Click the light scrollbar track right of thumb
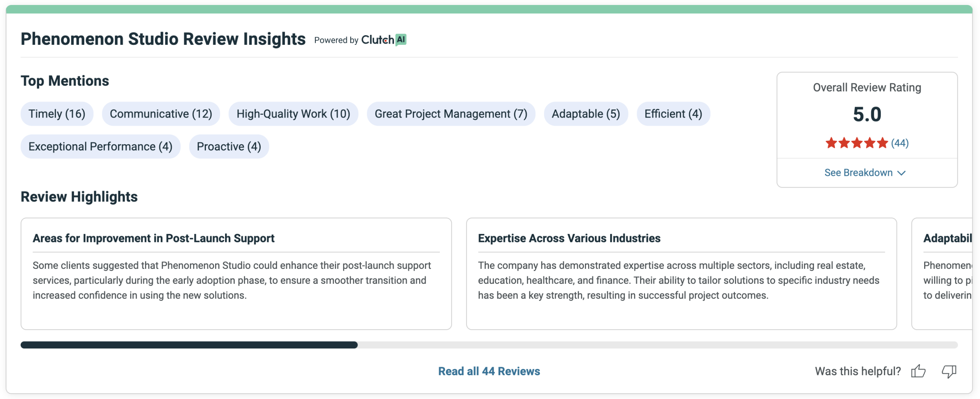 (x=658, y=345)
